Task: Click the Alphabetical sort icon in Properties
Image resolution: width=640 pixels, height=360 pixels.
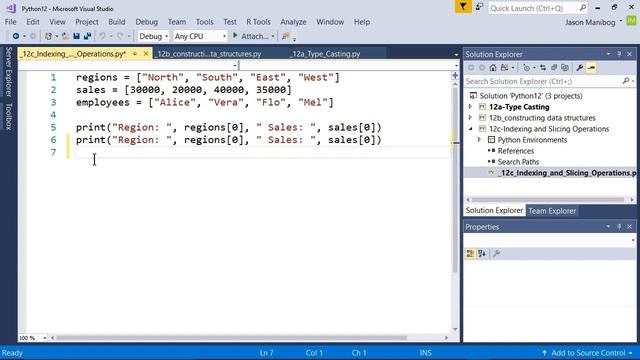Action: (482, 253)
